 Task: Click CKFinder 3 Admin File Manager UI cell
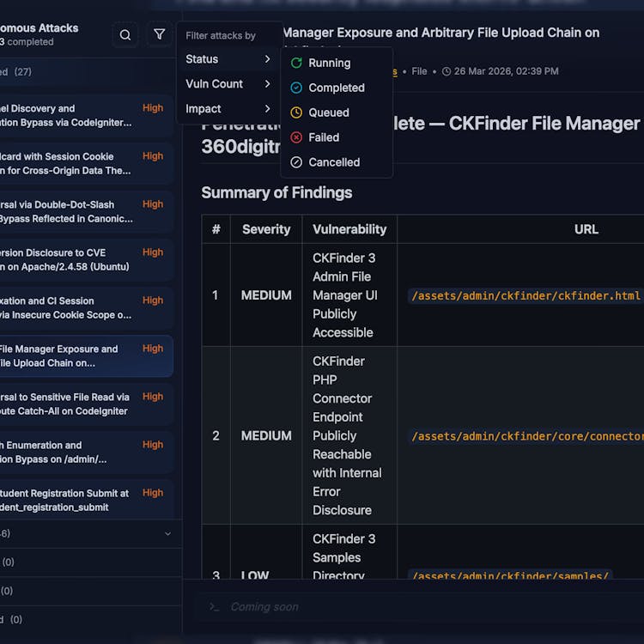tap(349, 295)
